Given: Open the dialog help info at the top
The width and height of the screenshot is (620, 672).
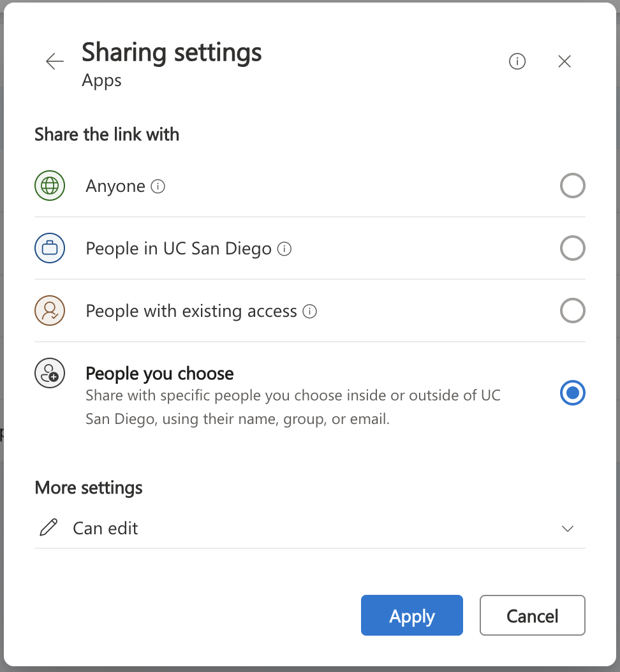Looking at the screenshot, I should point(517,61).
